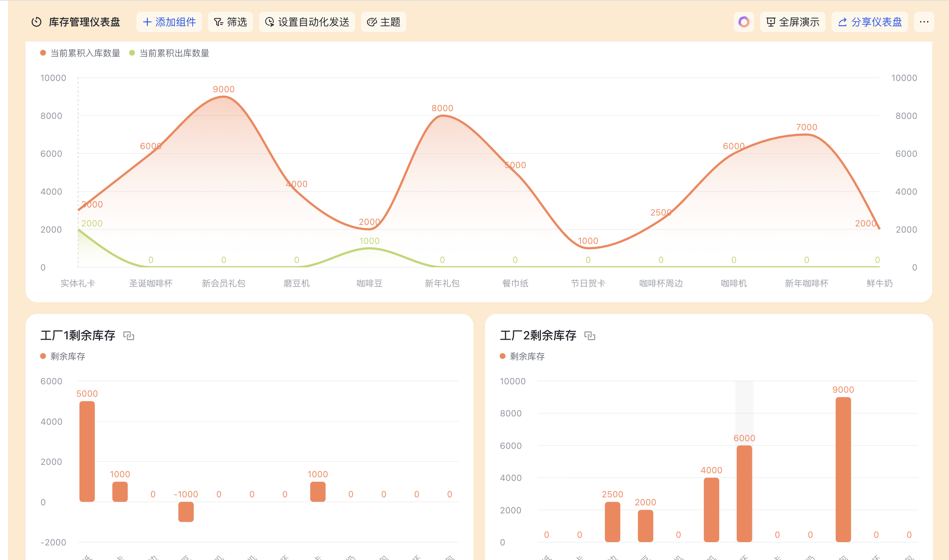The height and width of the screenshot is (560, 949).
Task: Open the 主题 theme picker
Action: click(384, 22)
